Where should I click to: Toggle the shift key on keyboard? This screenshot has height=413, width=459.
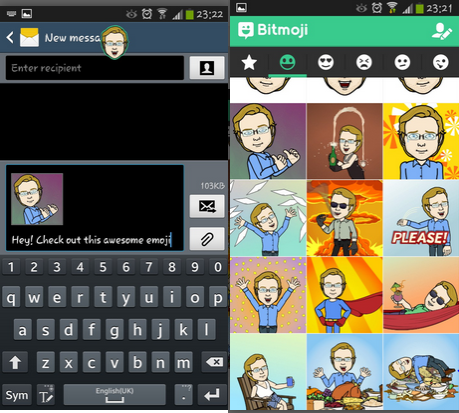point(15,362)
